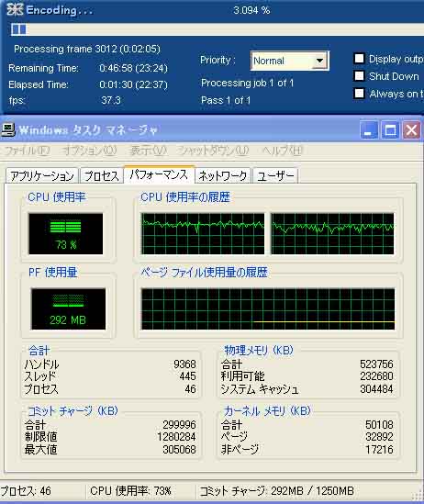424x504 pixels.
Task: Click kernel memory total 50108
Action: coord(379,425)
